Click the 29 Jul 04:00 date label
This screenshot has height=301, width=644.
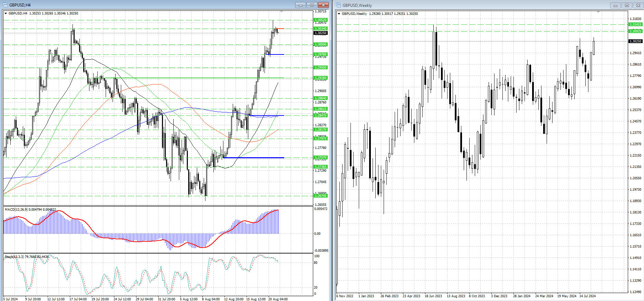tap(144, 299)
